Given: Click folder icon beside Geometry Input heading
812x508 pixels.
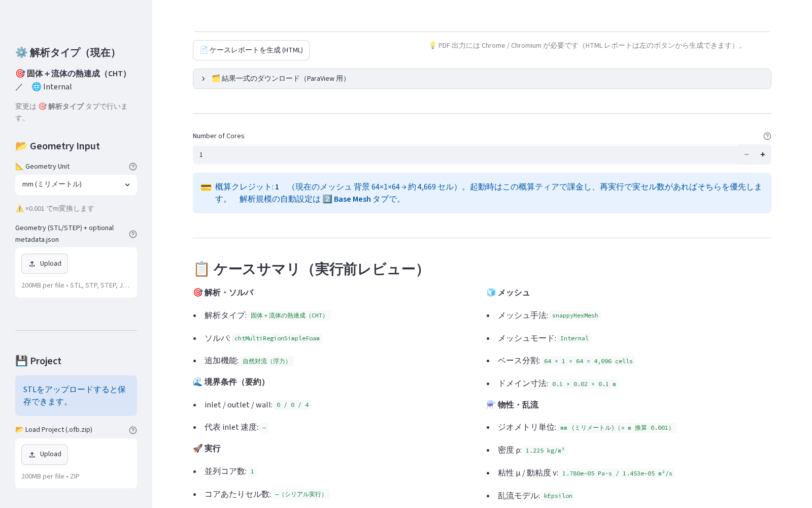Looking at the screenshot, I should [x=21, y=146].
